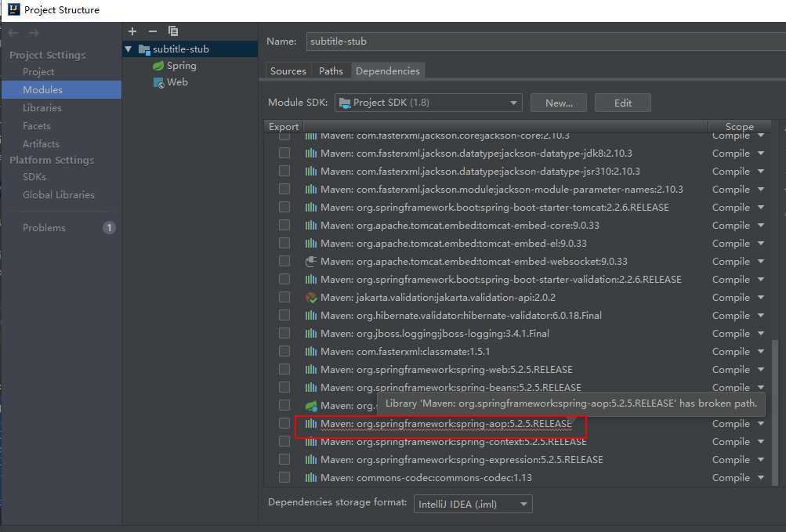Collapse the subtitle-stub module tree node

129,49
